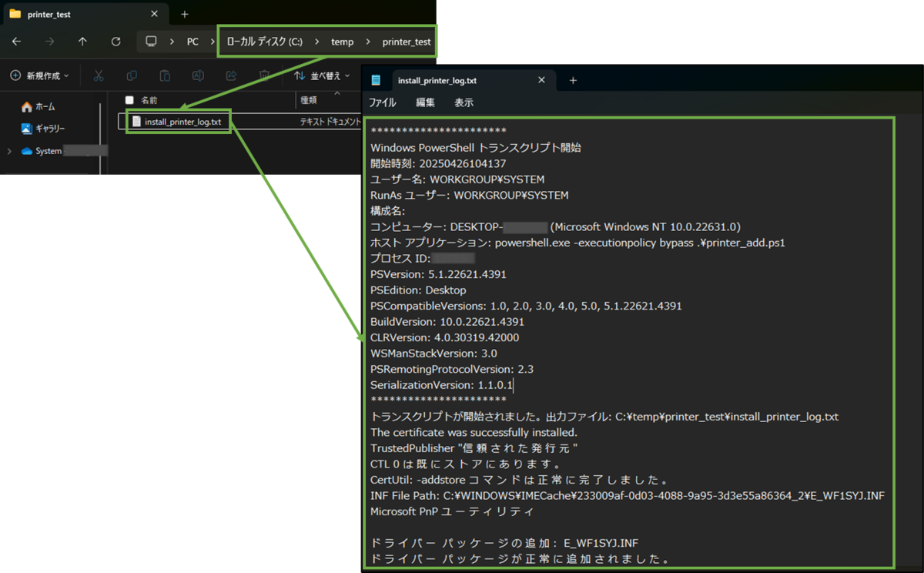Click the ホスト アプリケーション powershell.exe line
This screenshot has height=573, width=924.
pos(577,243)
